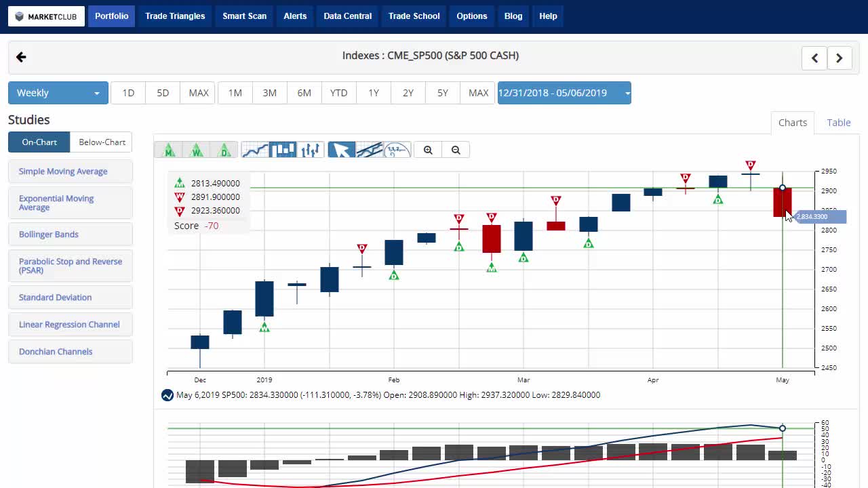Switch to the Table tab

[839, 123]
